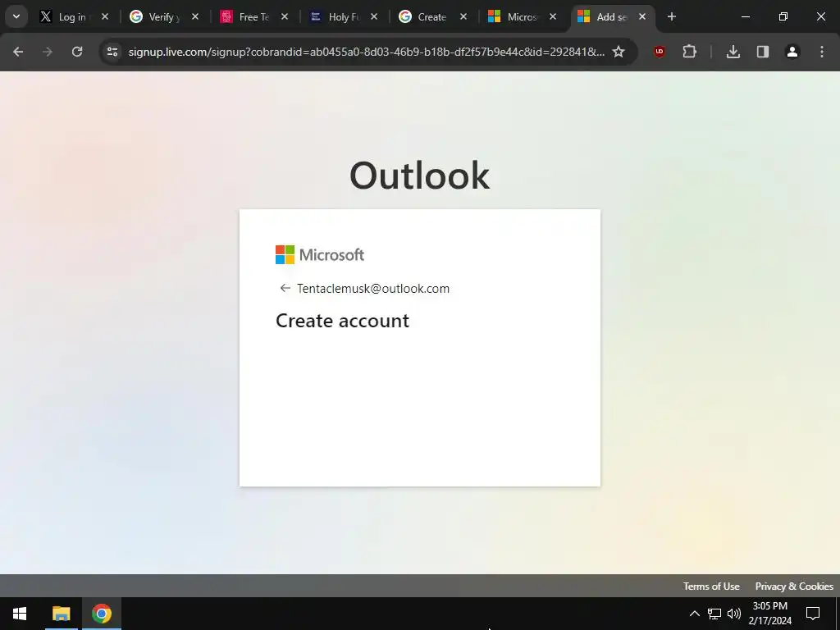This screenshot has height=630, width=840.
Task: Switch to the Google Create tab
Action: (x=423, y=17)
